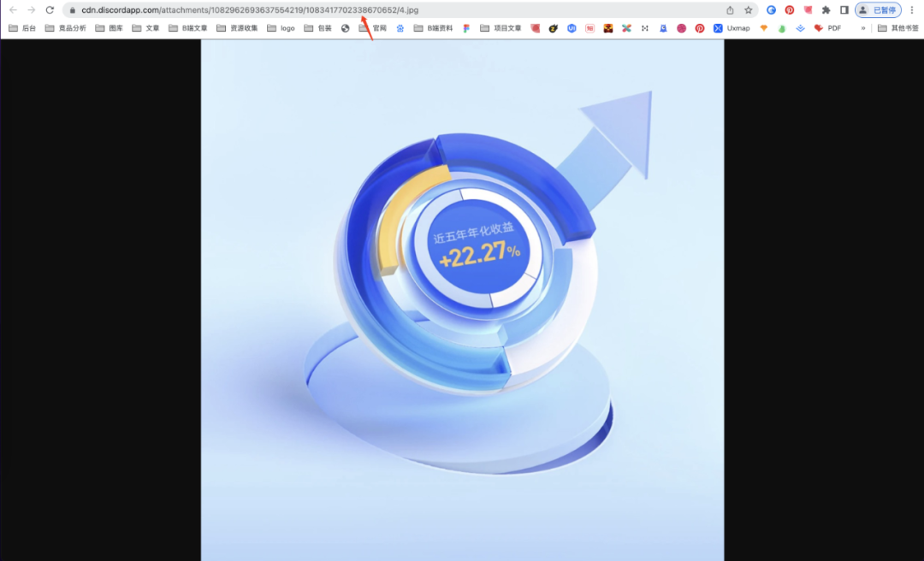Open the 官网 bookmark folder

(373, 28)
